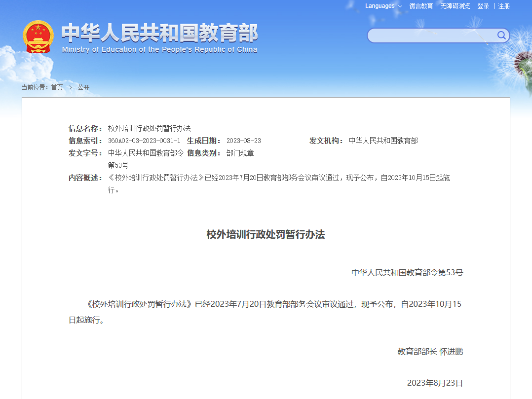The image size is (532, 399).
Task: Click the 信息名称 label
Action: pos(85,129)
